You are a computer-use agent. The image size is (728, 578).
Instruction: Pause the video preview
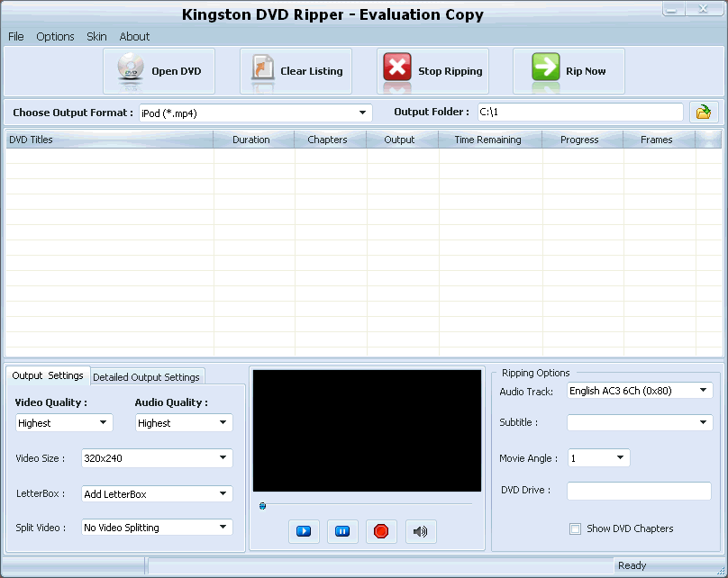pos(342,531)
